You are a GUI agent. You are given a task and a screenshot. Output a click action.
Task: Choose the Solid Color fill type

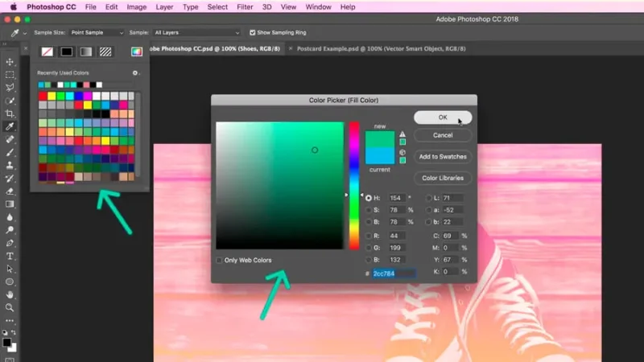(x=67, y=51)
